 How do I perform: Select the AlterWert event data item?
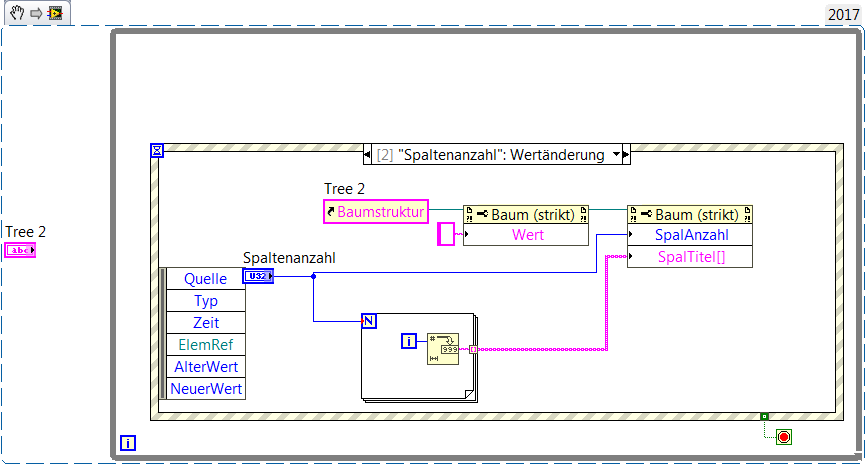205,367
